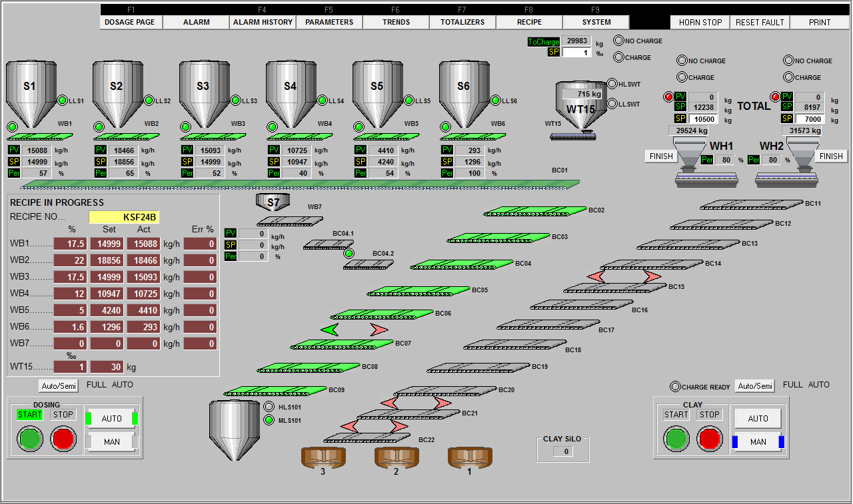
Task: Go to the TOTALIZERS tab
Action: coord(462,22)
